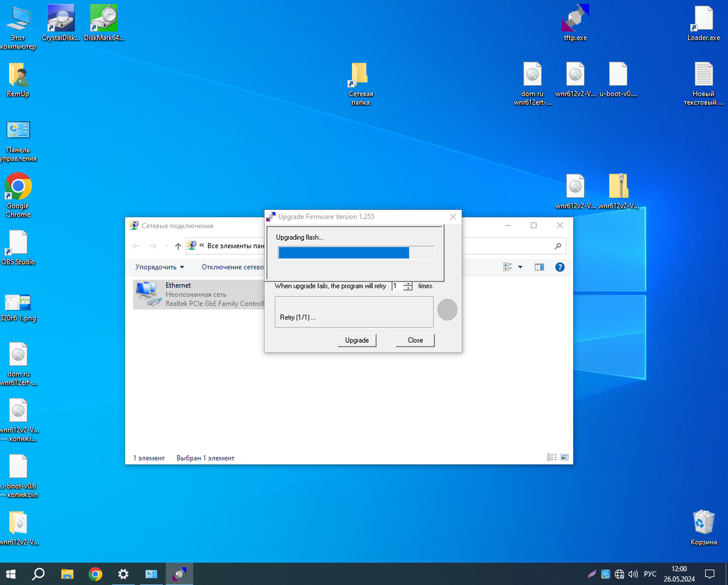Increase the retry count with spinner up arrow
728x585 pixels.
click(408, 283)
